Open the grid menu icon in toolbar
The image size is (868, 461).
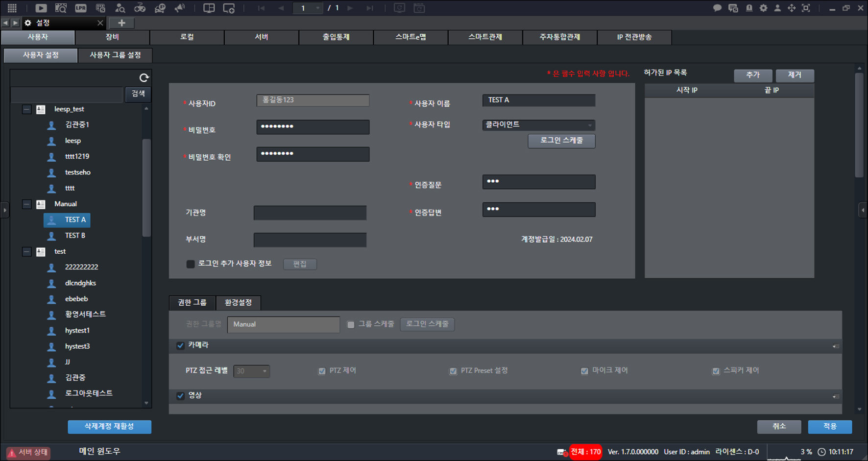pyautogui.click(x=12, y=8)
